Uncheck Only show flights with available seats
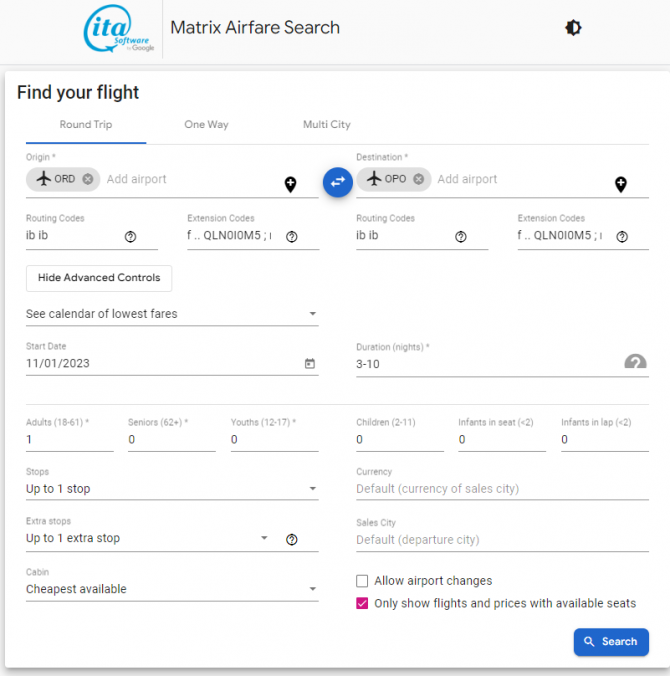This screenshot has width=670, height=676. [362, 603]
